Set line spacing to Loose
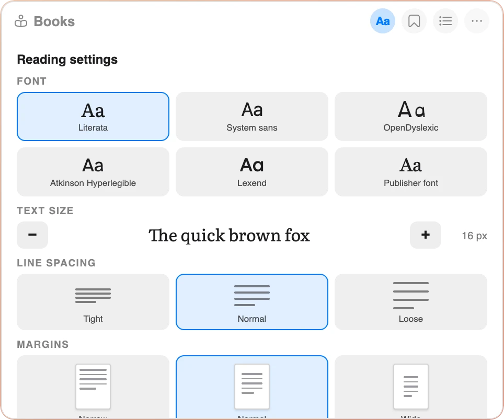 411,302
